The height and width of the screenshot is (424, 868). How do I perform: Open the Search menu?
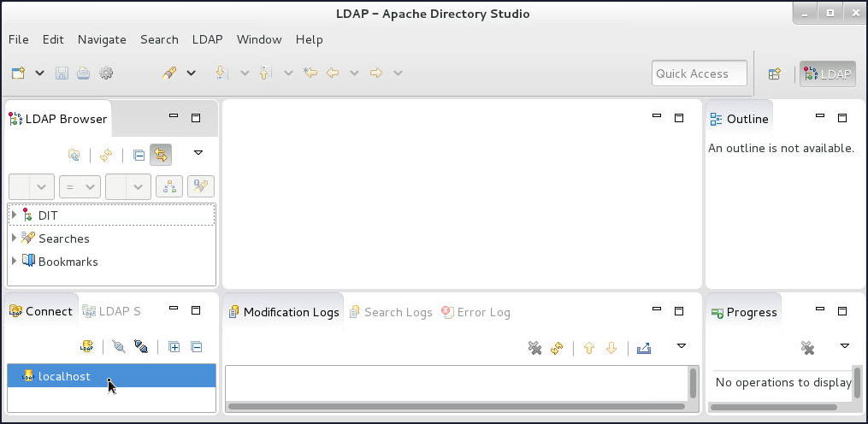coord(159,40)
